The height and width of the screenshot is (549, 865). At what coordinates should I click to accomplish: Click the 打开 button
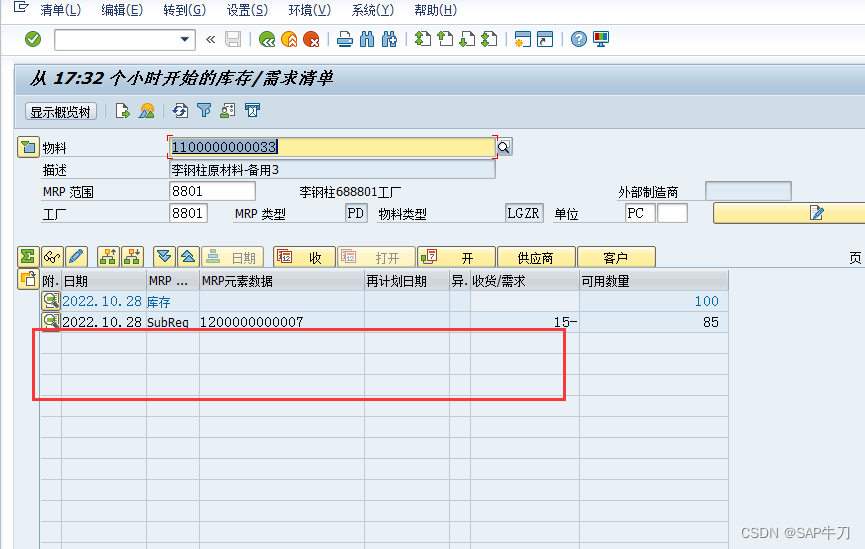(x=376, y=257)
